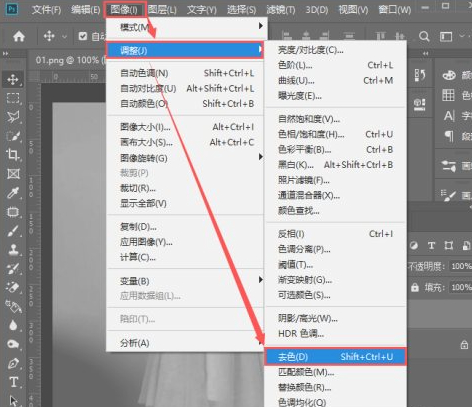This screenshot has height=407, width=472.
Task: Expand the 变量(B) submenu
Action: [186, 281]
